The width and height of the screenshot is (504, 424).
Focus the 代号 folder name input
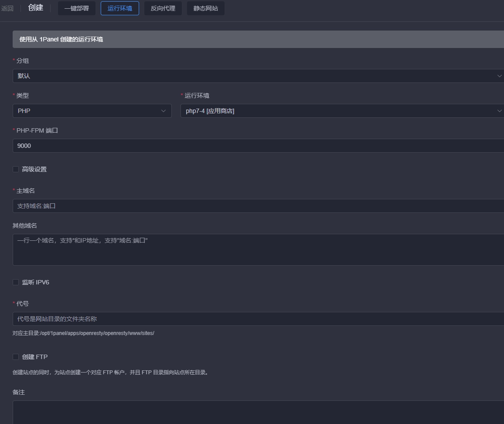tap(257, 319)
